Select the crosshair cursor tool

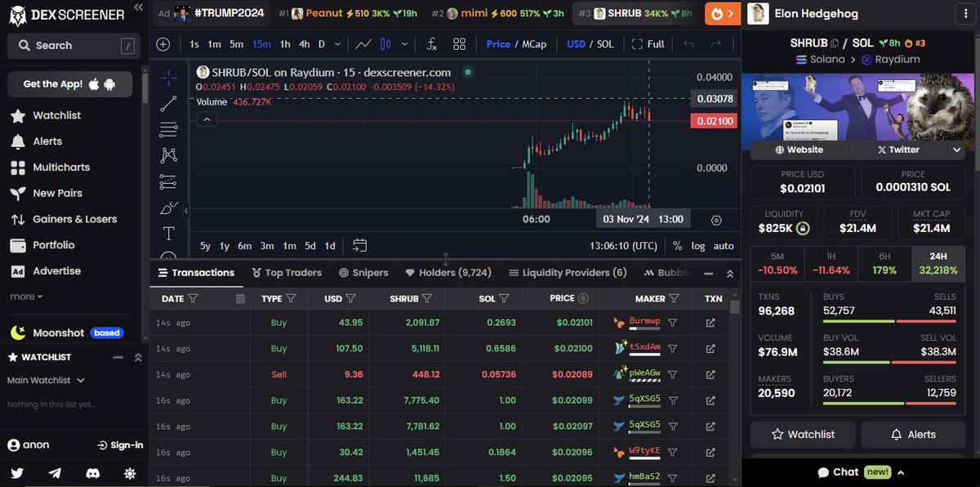tap(168, 78)
